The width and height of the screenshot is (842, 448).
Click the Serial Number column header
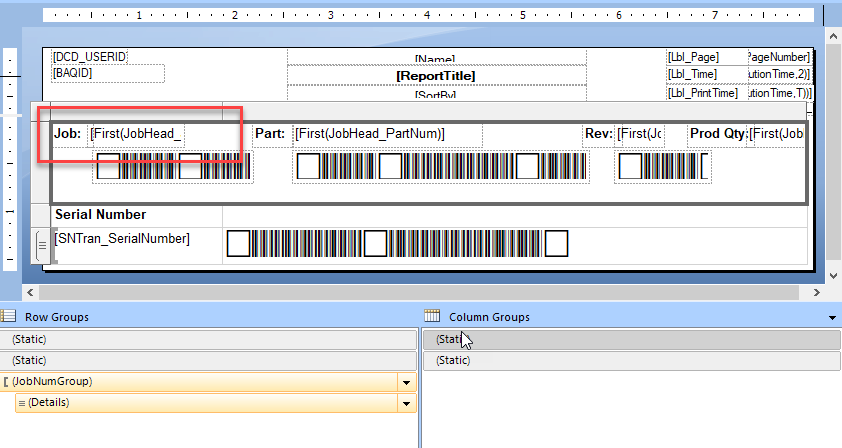[100, 215]
